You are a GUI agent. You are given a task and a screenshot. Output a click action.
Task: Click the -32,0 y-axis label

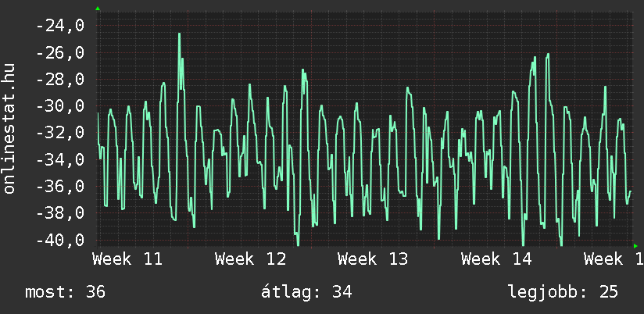(60, 133)
